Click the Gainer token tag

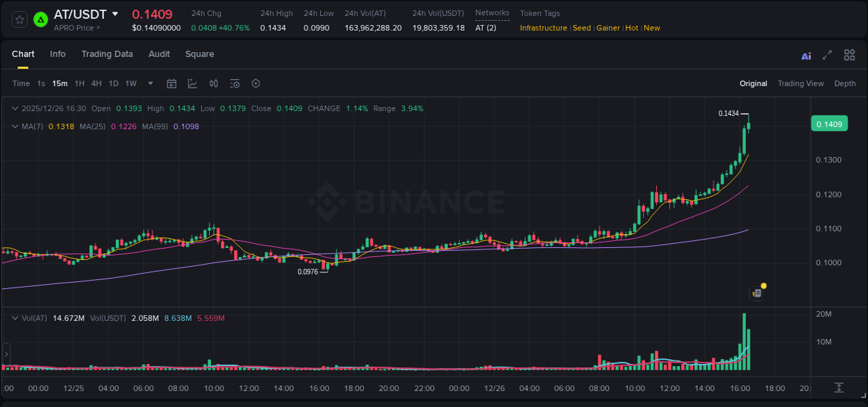coord(608,28)
